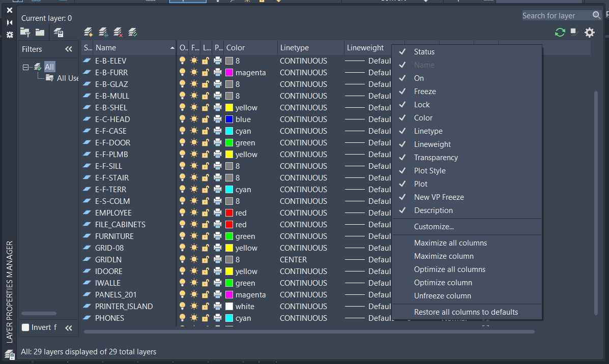Screen dimensions: 609x364
Task: Create a new group filter
Action: point(40,33)
